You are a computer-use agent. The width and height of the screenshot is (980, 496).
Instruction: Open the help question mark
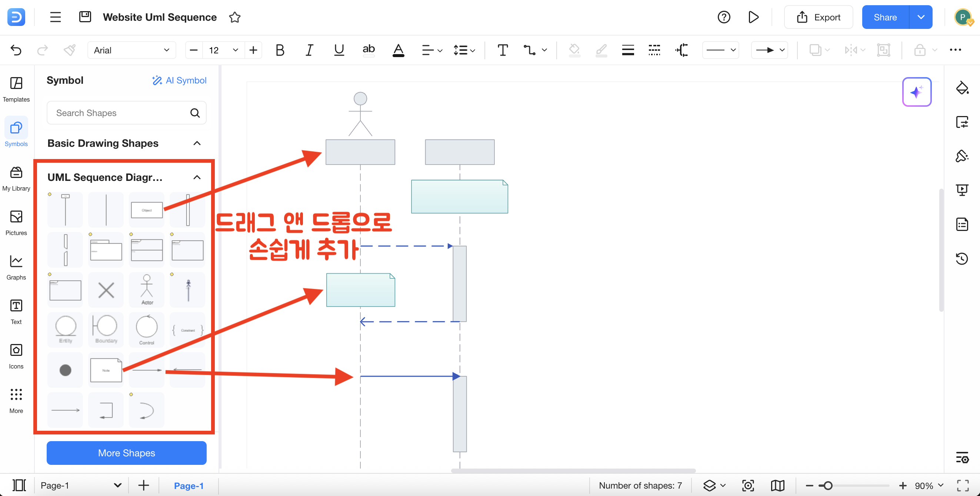[724, 17]
